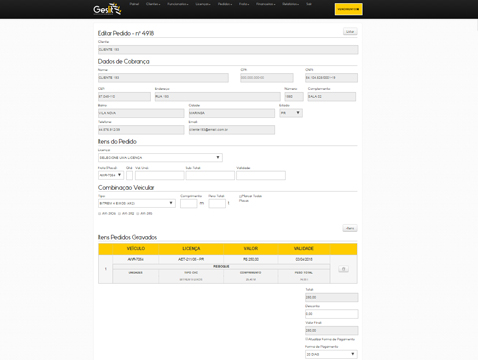Open the Licenças menu
Screen dimensions: 478x360
[x=203, y=4]
